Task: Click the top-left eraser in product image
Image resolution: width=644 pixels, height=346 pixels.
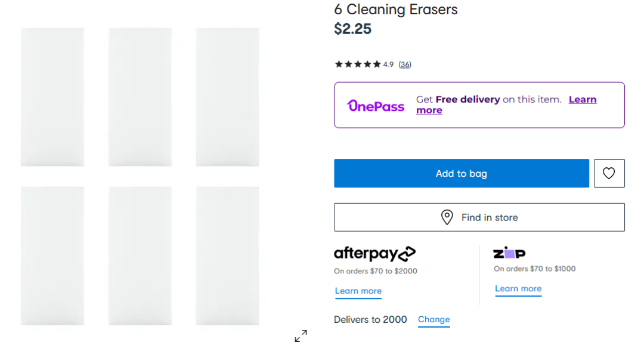Action: pos(52,97)
